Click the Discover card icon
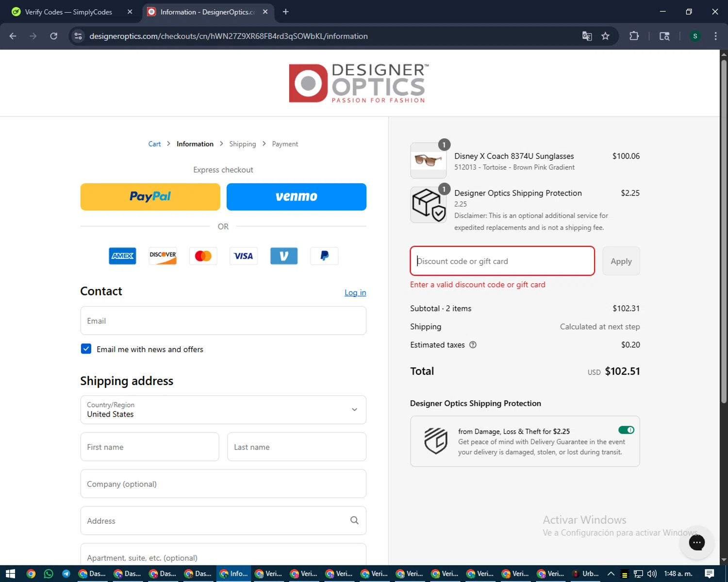The image size is (728, 582). tap(163, 256)
